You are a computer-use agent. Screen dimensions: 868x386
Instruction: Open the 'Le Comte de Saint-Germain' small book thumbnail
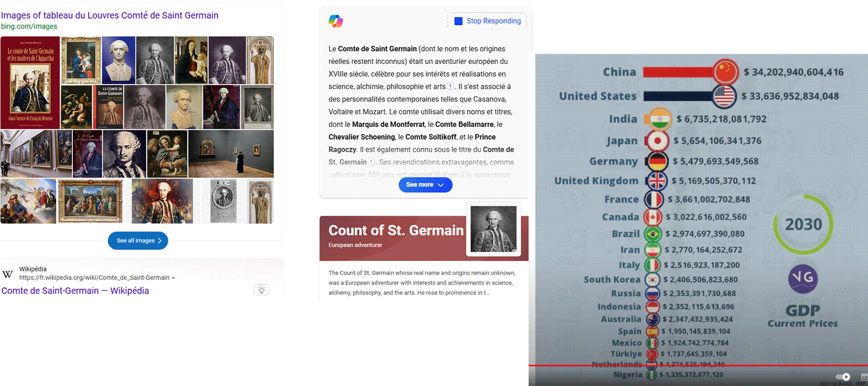[x=108, y=107]
